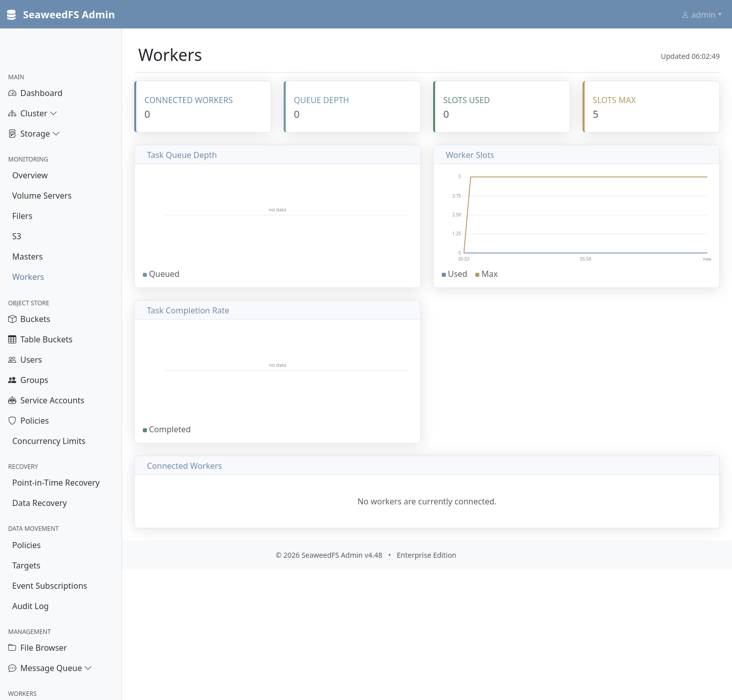Click the Dashboard speedometer icon
The width and height of the screenshot is (732, 700).
tap(12, 93)
